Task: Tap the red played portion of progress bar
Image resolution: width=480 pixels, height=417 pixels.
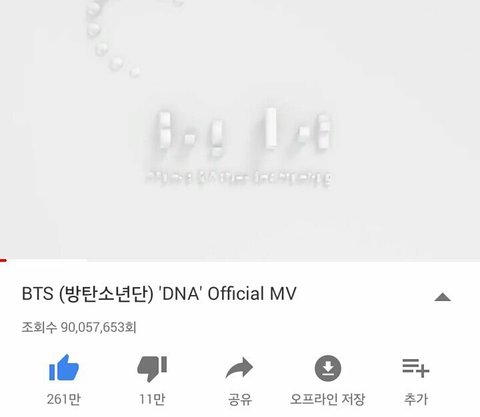Action: click(3, 260)
